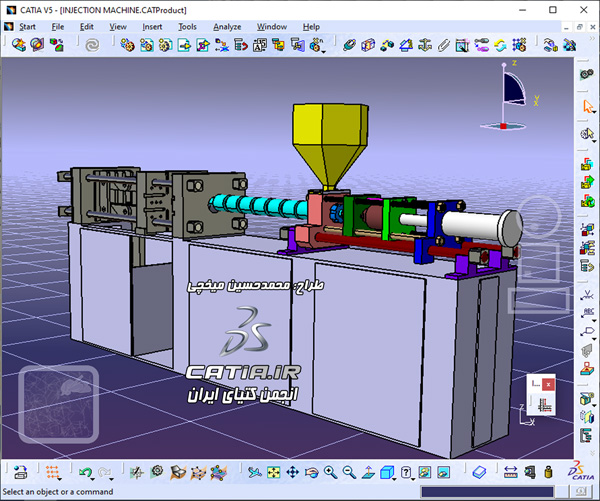
Task: Open the File menu
Action: [58, 27]
